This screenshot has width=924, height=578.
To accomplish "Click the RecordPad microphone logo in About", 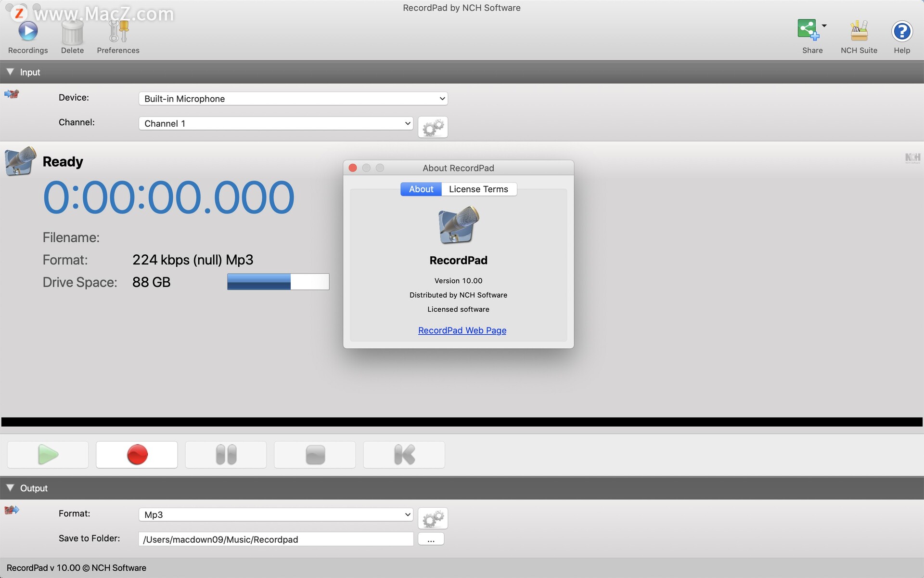I will (x=459, y=225).
